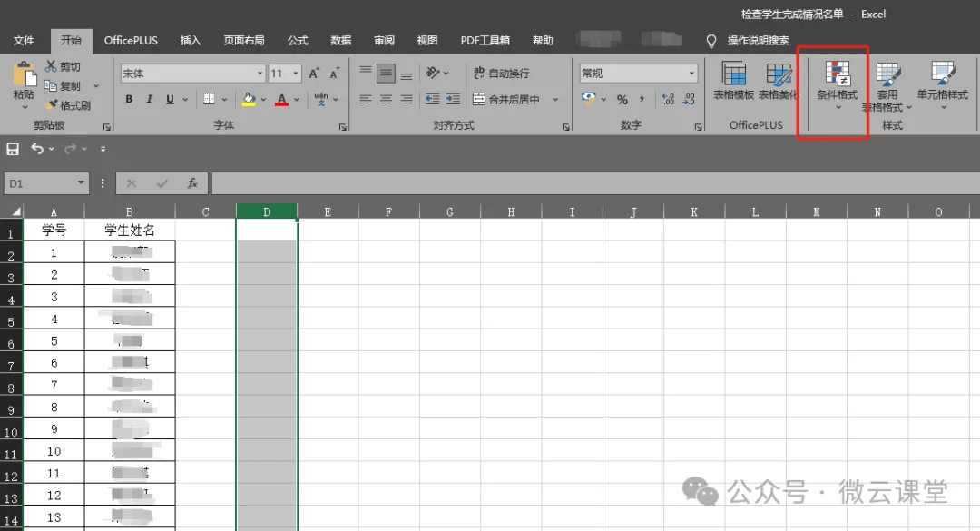Click the insert function fx icon
Viewport: 980px width, 531px height.
click(x=192, y=183)
